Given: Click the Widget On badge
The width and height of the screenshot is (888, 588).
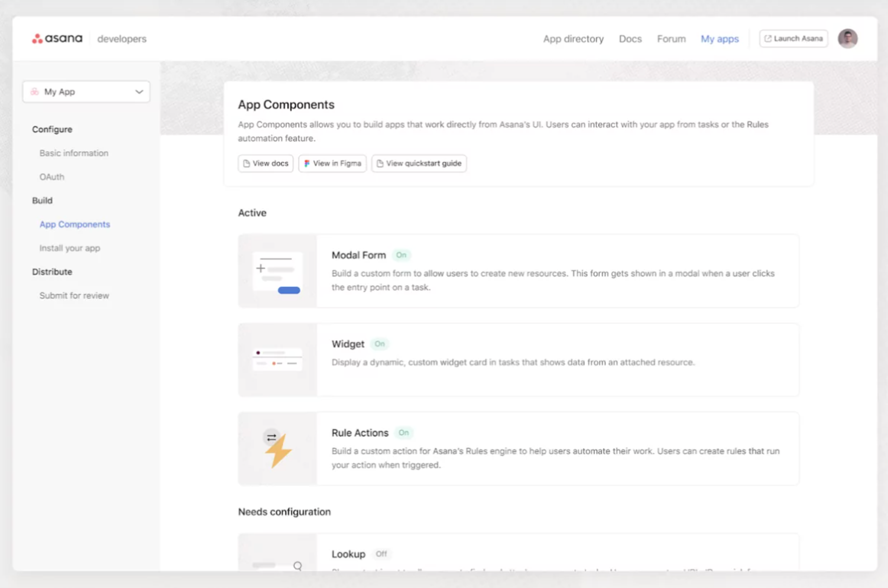Looking at the screenshot, I should click(379, 344).
